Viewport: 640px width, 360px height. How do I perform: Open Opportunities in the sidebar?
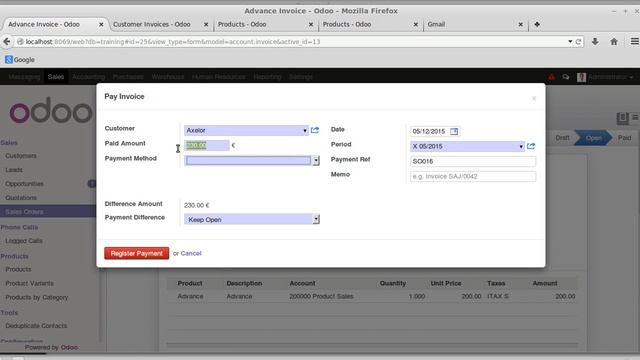pos(24,184)
